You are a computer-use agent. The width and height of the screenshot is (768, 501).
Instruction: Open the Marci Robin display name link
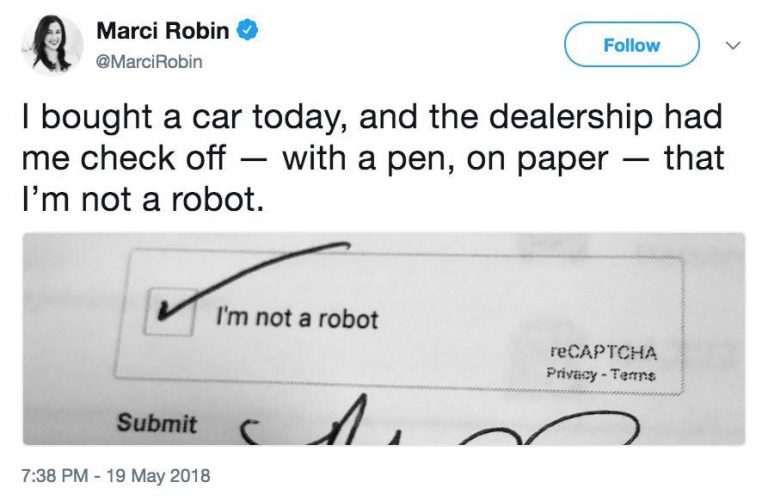click(x=164, y=31)
